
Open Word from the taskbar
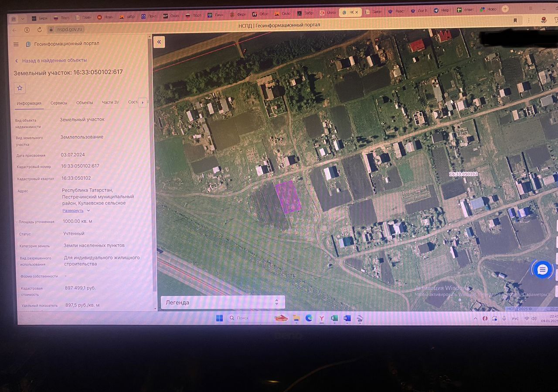tap(347, 318)
